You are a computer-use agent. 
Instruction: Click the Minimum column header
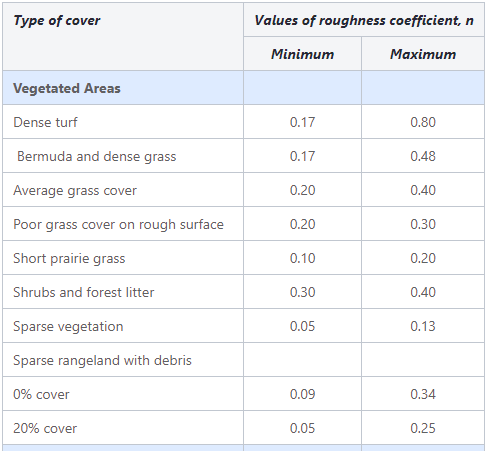click(302, 54)
